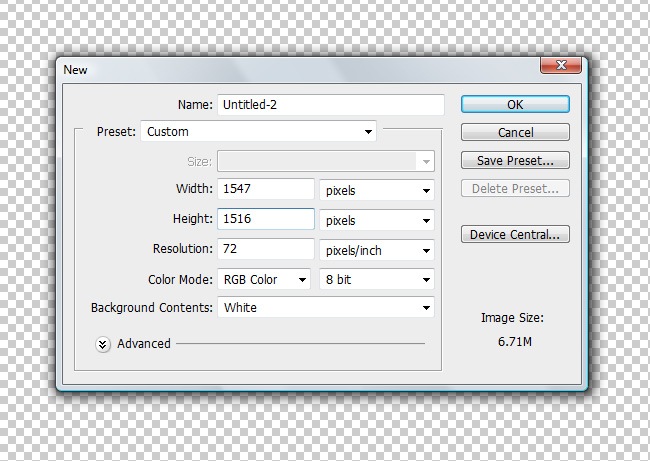Click Save Preset button
This screenshot has height=461, width=650.
(515, 160)
